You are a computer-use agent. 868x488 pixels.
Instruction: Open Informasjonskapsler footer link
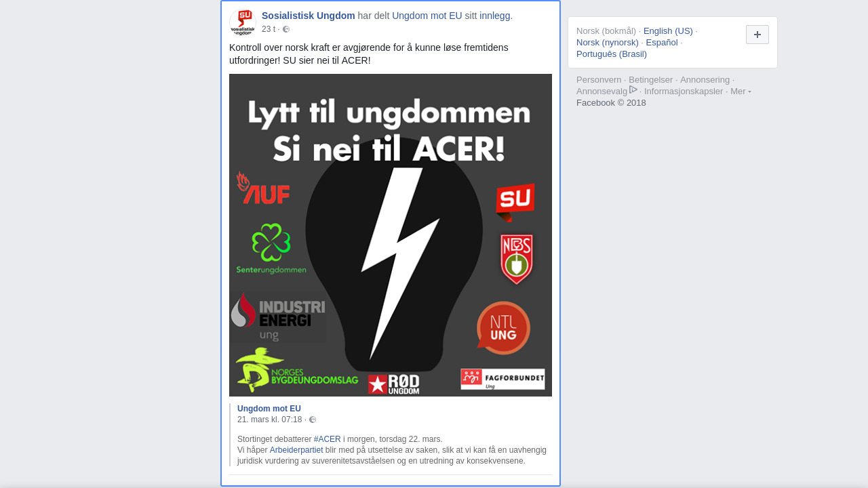coord(684,91)
